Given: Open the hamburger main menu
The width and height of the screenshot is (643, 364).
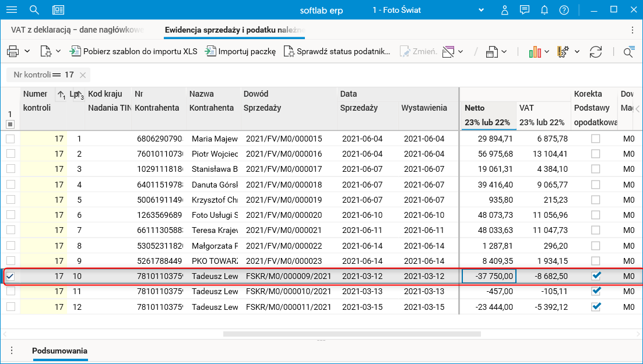Looking at the screenshot, I should point(11,10).
